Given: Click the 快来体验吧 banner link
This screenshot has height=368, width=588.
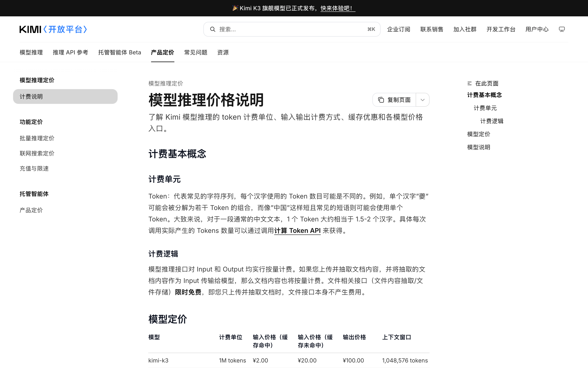Looking at the screenshot, I should (338, 8).
